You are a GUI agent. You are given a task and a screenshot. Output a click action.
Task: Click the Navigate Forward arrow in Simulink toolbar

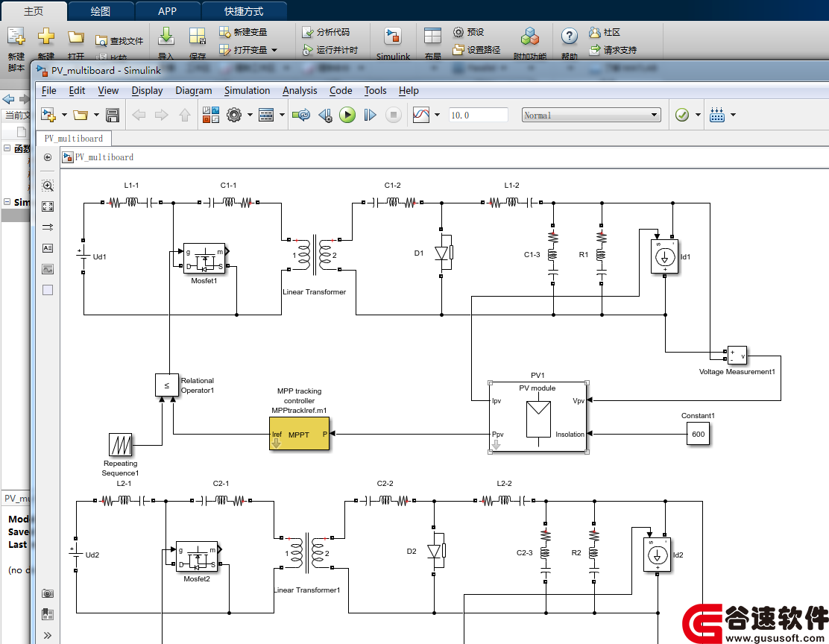coord(161,115)
